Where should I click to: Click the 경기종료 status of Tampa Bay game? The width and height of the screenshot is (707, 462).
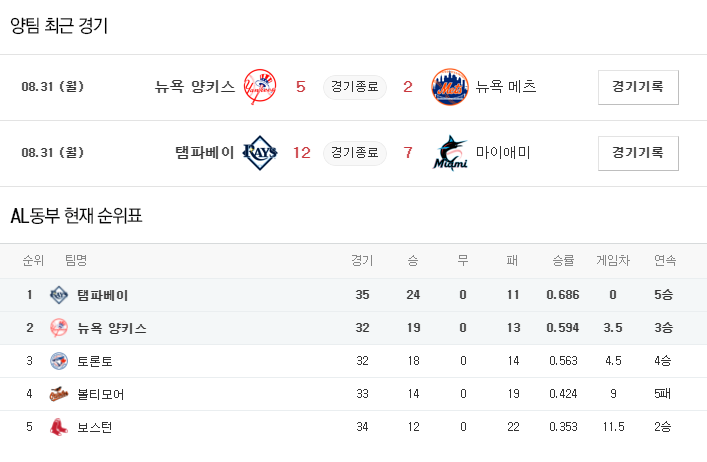354,153
